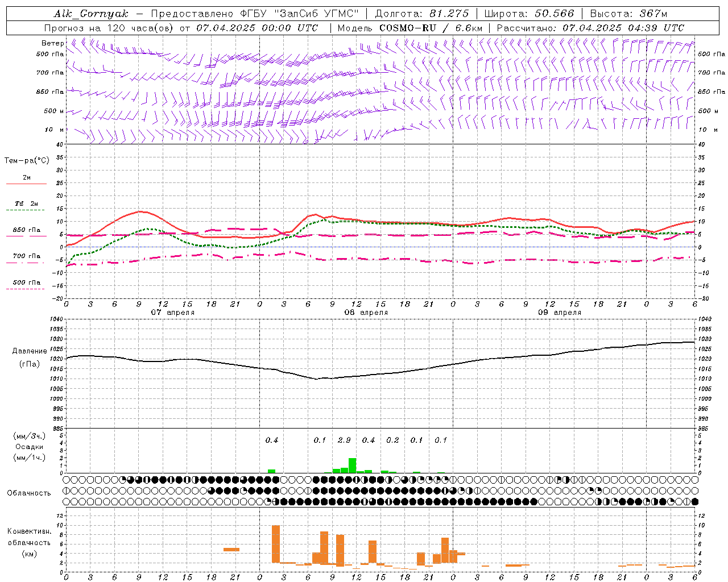Viewport: 728px width, 582px height.
Task: Click the 07 апреля date label
Action: [172, 313]
